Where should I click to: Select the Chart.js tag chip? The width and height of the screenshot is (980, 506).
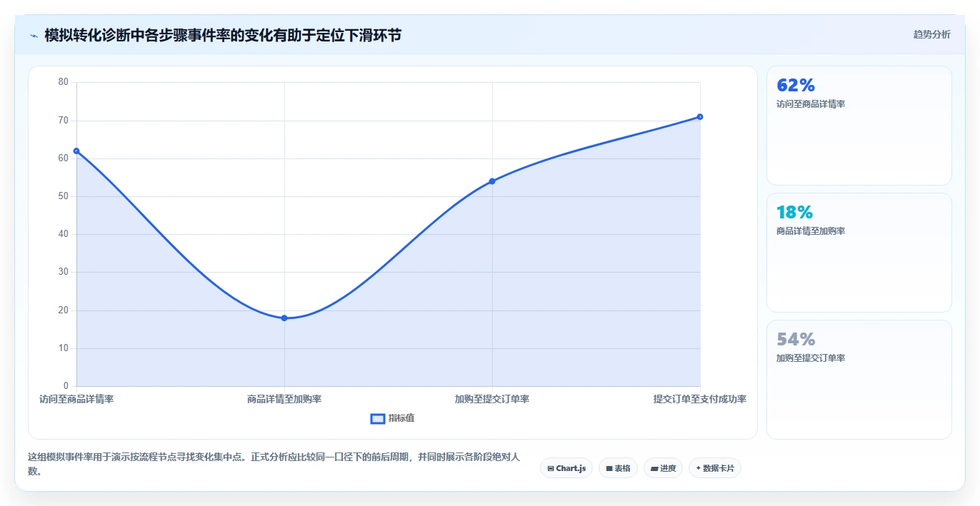coord(566,468)
